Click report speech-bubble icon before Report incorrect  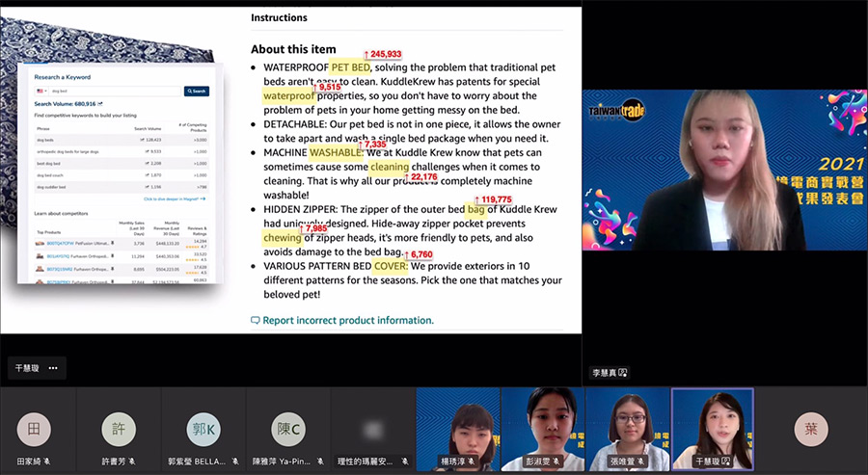pos(256,321)
